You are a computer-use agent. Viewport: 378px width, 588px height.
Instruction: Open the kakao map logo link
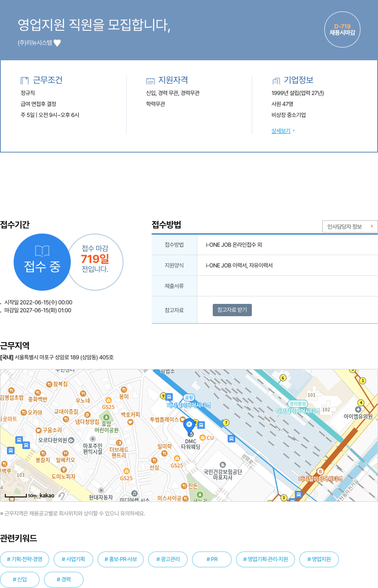pyautogui.click(x=47, y=496)
